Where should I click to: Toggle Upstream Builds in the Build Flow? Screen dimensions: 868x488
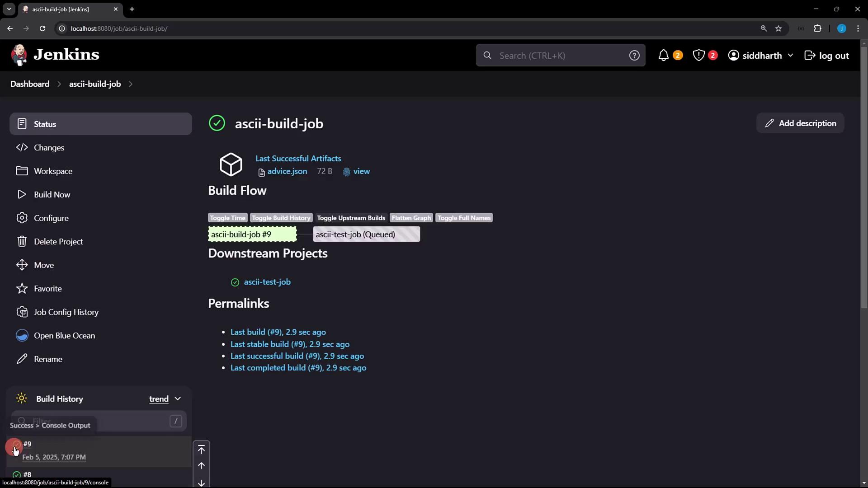(351, 218)
